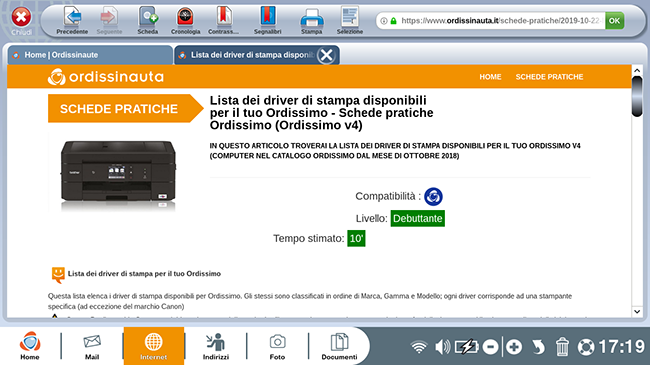The width and height of the screenshot is (650, 365).
Task: Click the Wi-Fi status icon
Action: 419,347
